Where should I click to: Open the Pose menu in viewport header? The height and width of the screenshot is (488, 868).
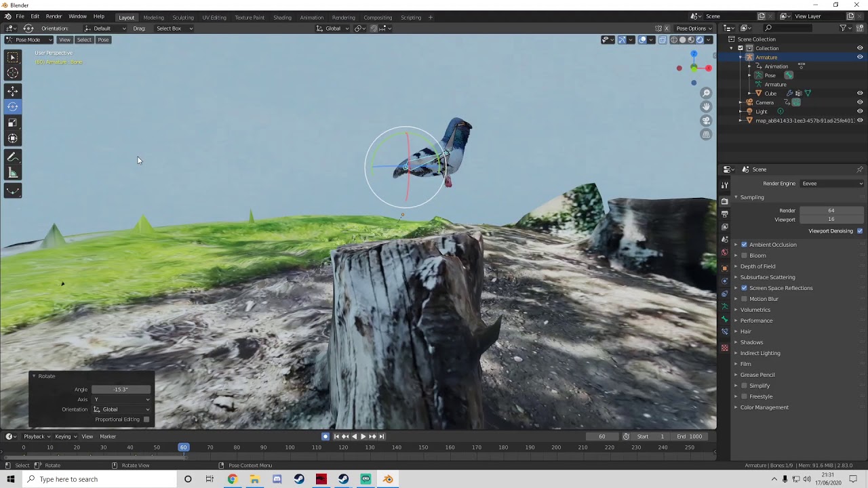103,40
